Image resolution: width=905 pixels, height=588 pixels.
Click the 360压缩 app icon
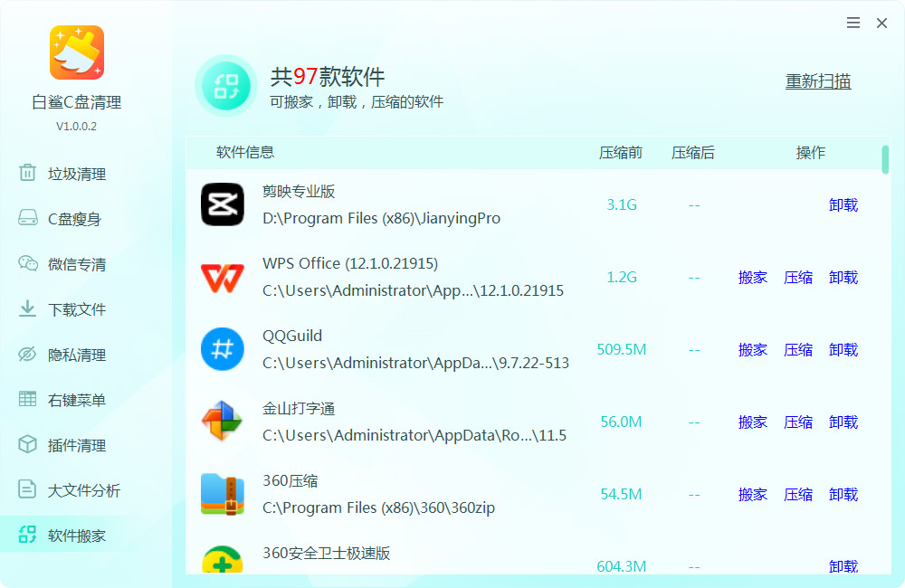223,494
